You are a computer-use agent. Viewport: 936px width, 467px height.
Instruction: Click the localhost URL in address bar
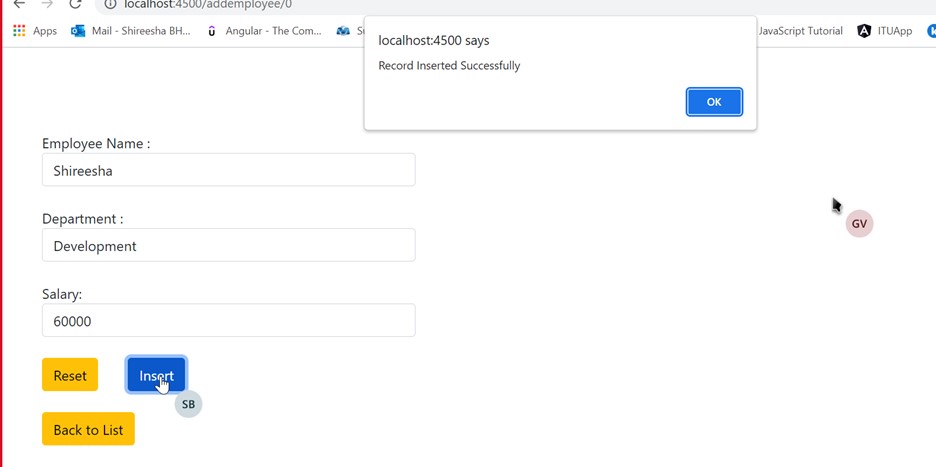pos(208,5)
